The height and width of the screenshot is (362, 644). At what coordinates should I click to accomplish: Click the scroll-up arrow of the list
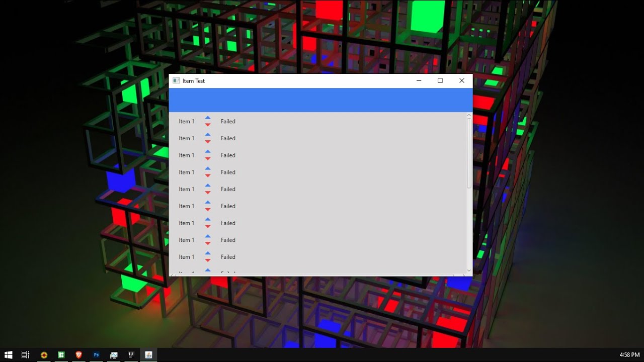[x=469, y=115]
